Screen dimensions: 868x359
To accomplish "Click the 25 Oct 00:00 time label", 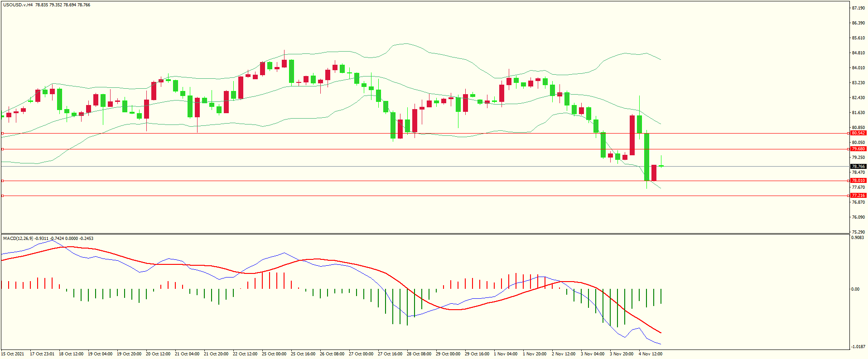I will pos(274,354).
